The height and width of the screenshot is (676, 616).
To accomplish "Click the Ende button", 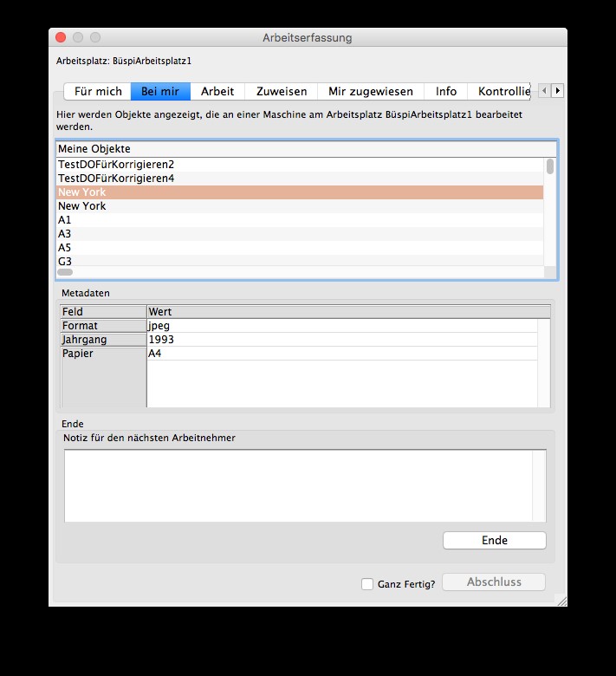I will pos(494,540).
